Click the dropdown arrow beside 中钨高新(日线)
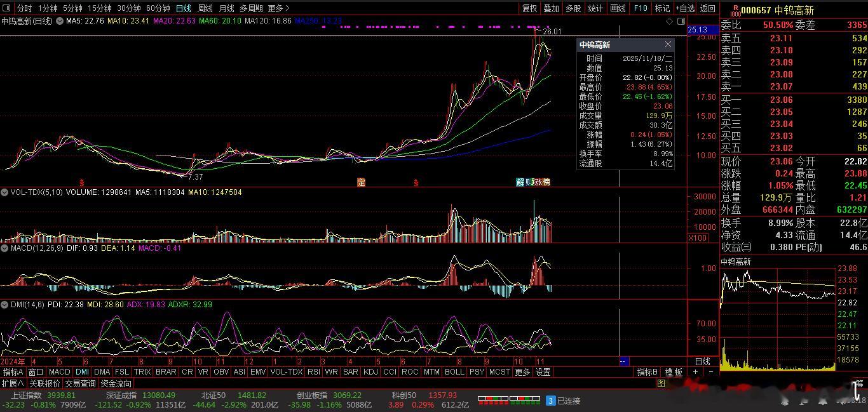Viewport: 868px width, 412px height. click(x=60, y=21)
